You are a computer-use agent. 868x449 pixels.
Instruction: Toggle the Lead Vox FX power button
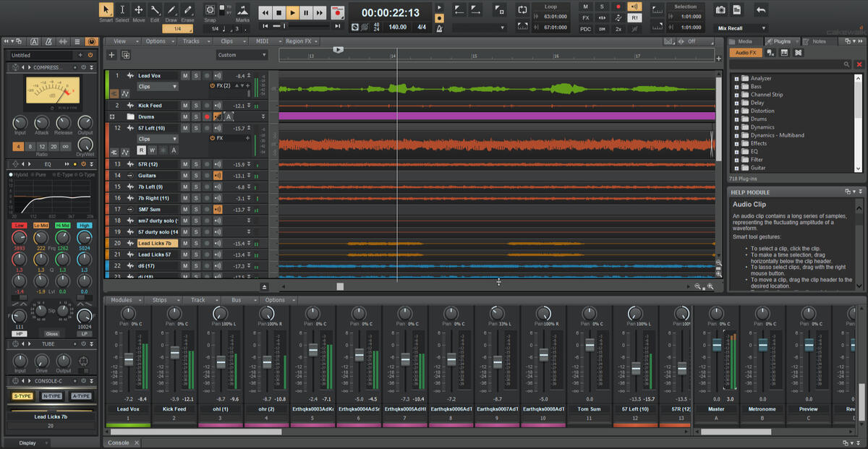click(212, 86)
